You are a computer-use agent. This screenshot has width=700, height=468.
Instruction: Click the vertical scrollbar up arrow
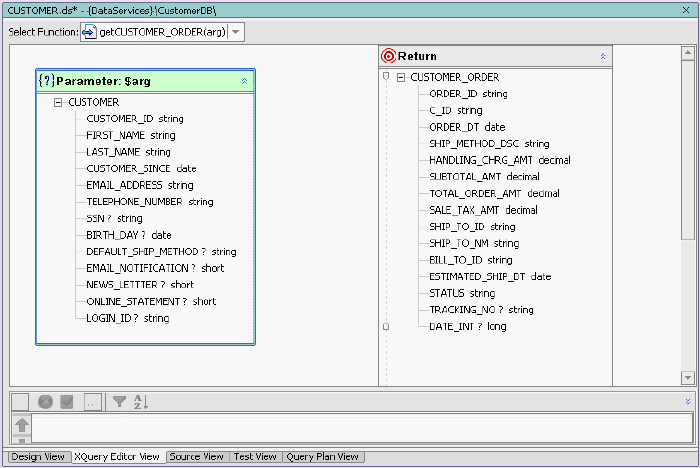[x=688, y=53]
